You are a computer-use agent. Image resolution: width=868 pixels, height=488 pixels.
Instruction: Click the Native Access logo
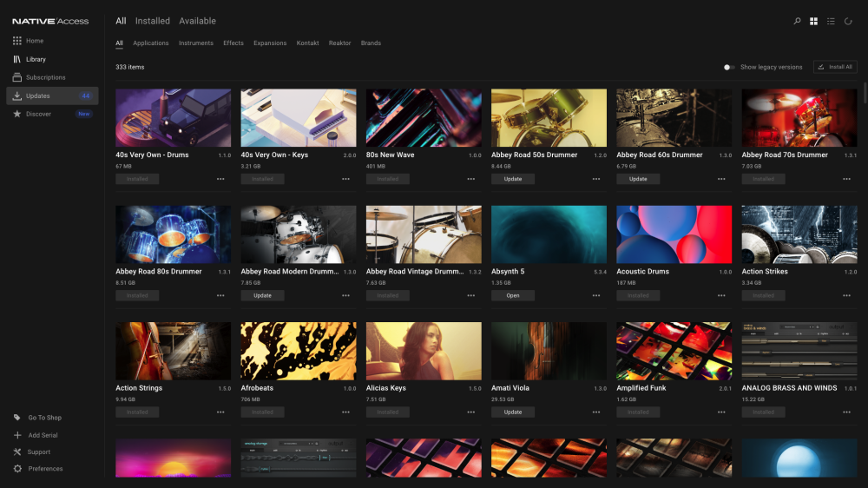click(50, 21)
